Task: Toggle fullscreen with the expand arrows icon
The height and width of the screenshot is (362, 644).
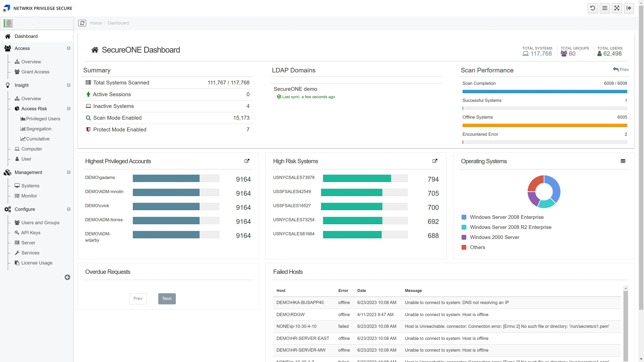Action: (x=617, y=8)
